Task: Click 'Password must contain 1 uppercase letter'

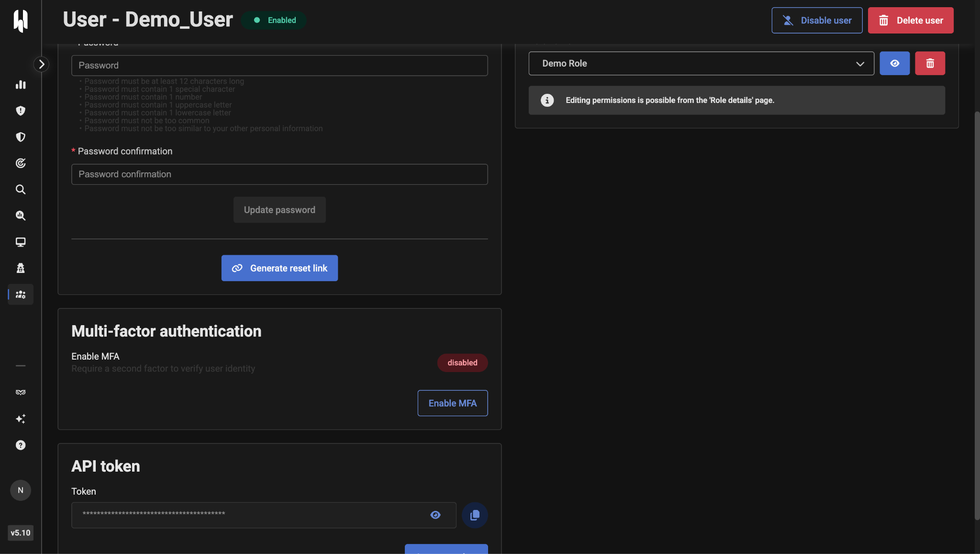Action: (x=158, y=105)
